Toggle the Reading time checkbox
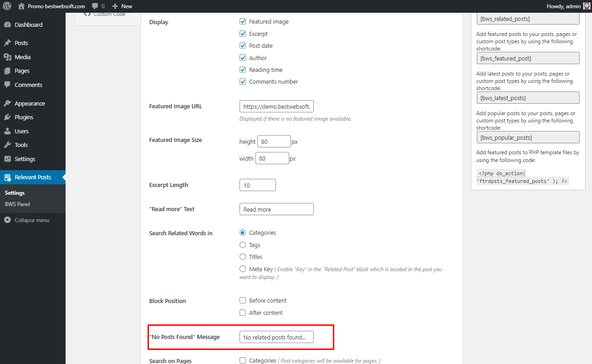Viewport: 592px width, 364px height. tap(243, 70)
